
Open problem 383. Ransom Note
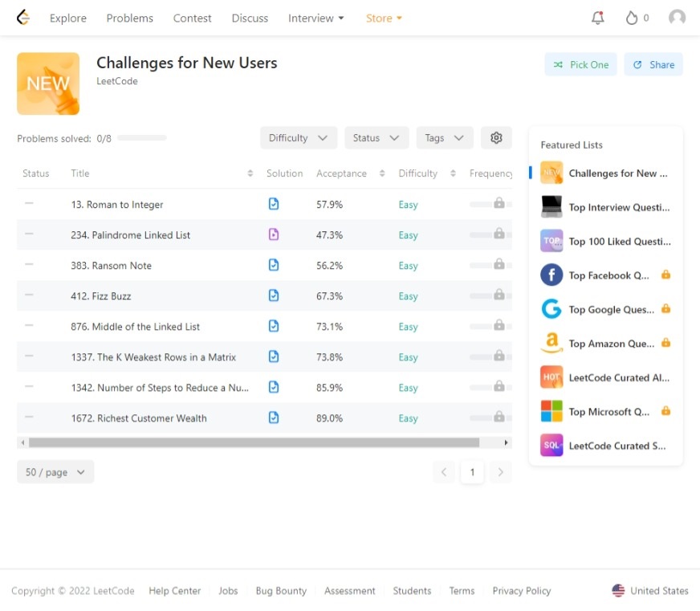(111, 266)
